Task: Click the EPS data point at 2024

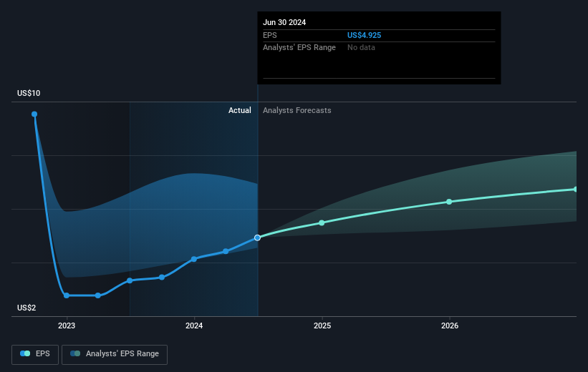Action: pyautogui.click(x=194, y=259)
